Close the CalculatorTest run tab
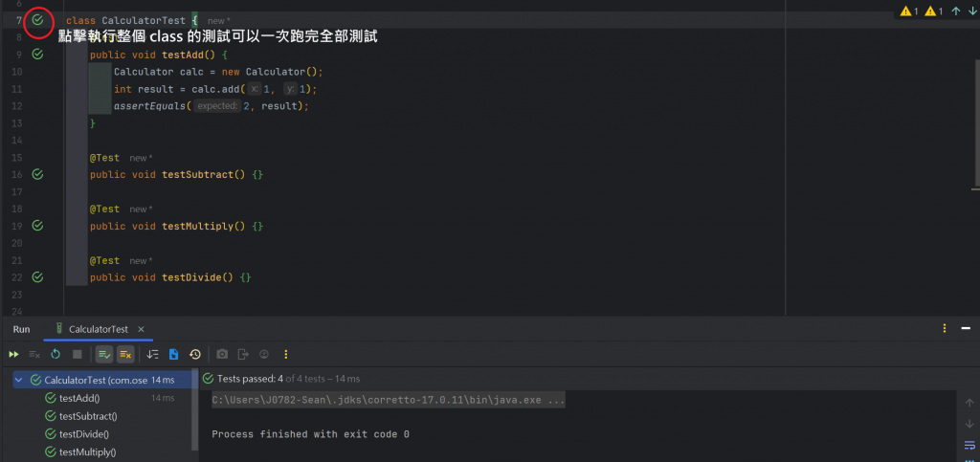Image resolution: width=980 pixels, height=462 pixels. [x=140, y=329]
